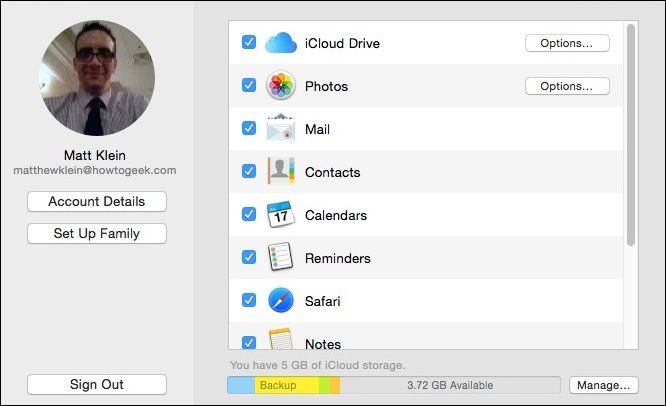Click 'You have 5 GB of iCloud storage' text
The height and width of the screenshot is (406, 666).
pyautogui.click(x=318, y=365)
